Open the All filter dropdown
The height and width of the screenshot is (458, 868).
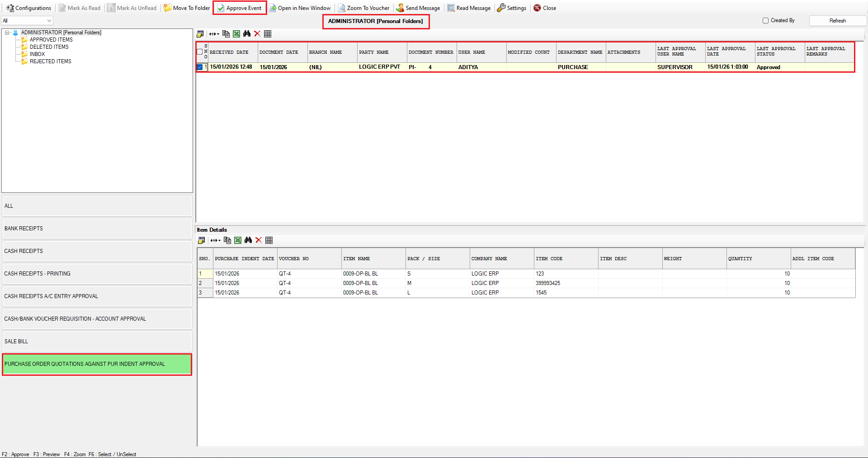click(27, 21)
